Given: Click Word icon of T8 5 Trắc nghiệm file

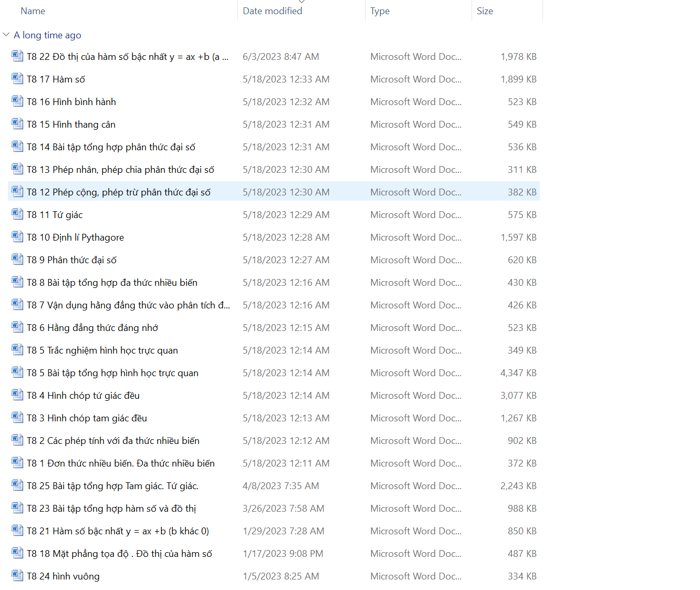Looking at the screenshot, I should (17, 349).
